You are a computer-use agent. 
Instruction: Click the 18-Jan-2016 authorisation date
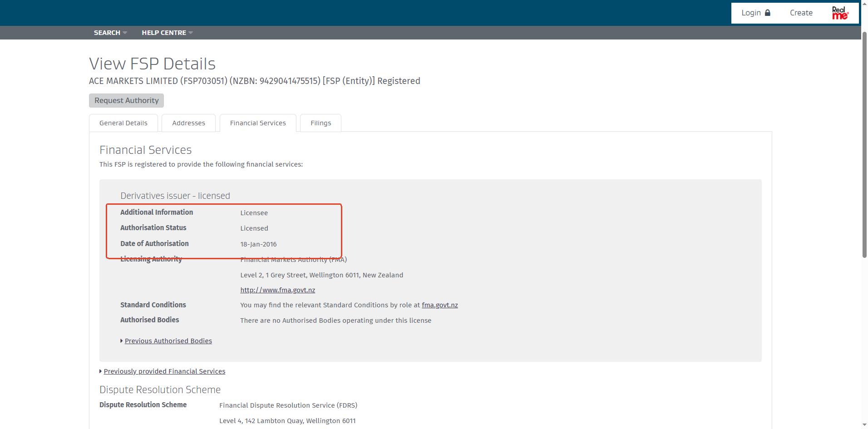click(258, 244)
